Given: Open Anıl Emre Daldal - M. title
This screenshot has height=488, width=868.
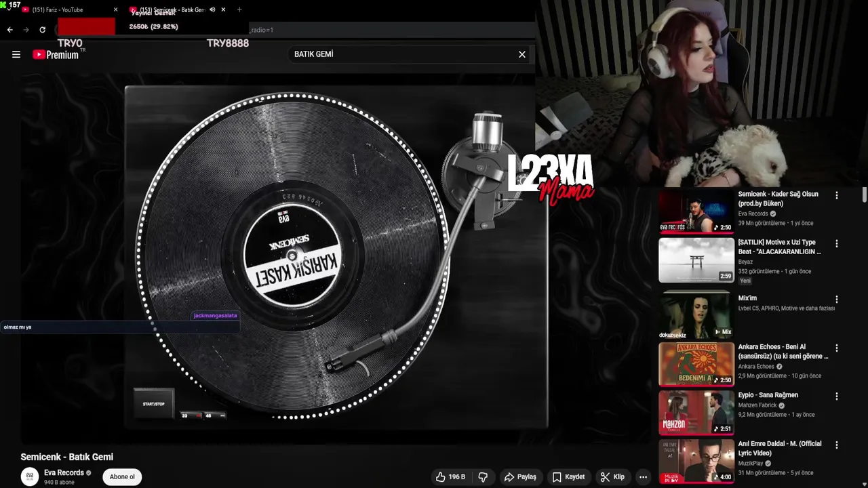Looking at the screenshot, I should pos(780,448).
